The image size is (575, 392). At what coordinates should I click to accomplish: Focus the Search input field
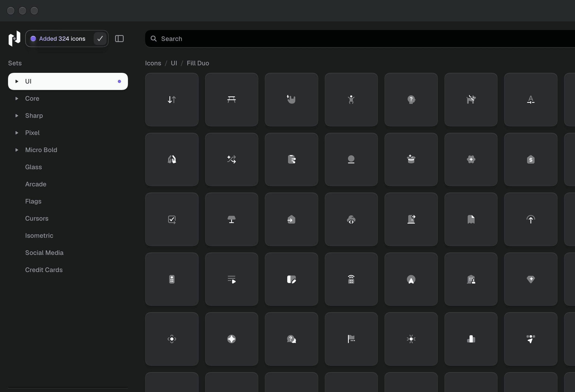[360, 39]
